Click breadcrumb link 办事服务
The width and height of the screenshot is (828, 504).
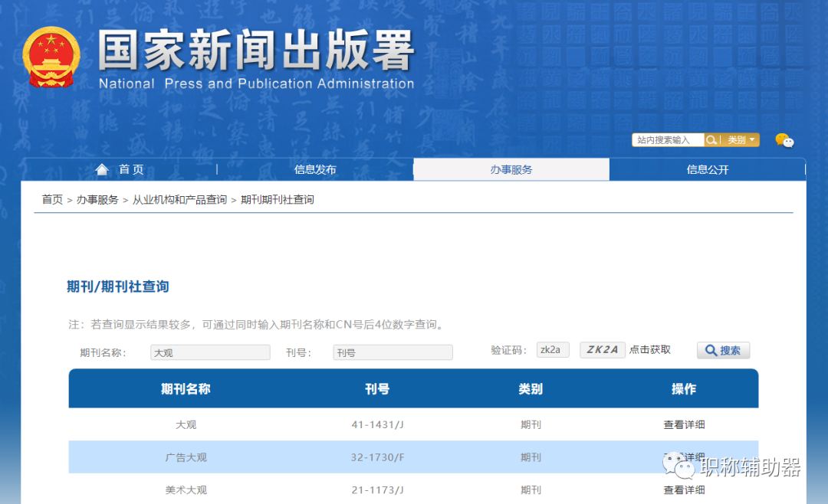(x=97, y=199)
